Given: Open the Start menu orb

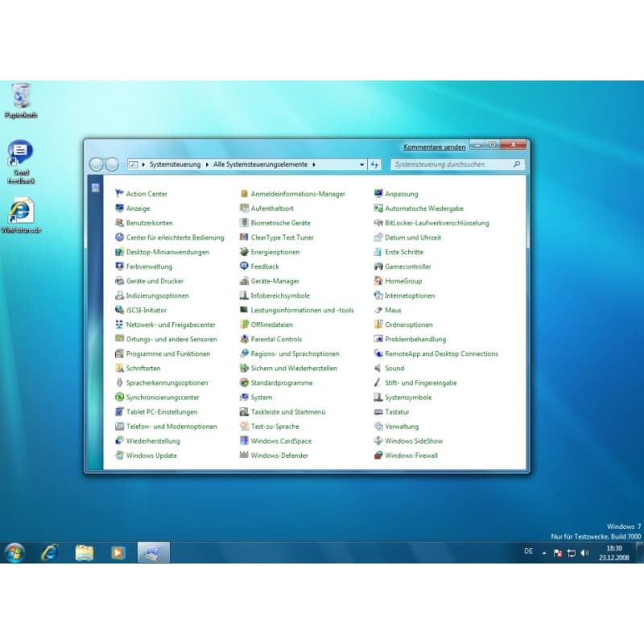Looking at the screenshot, I should [14, 553].
